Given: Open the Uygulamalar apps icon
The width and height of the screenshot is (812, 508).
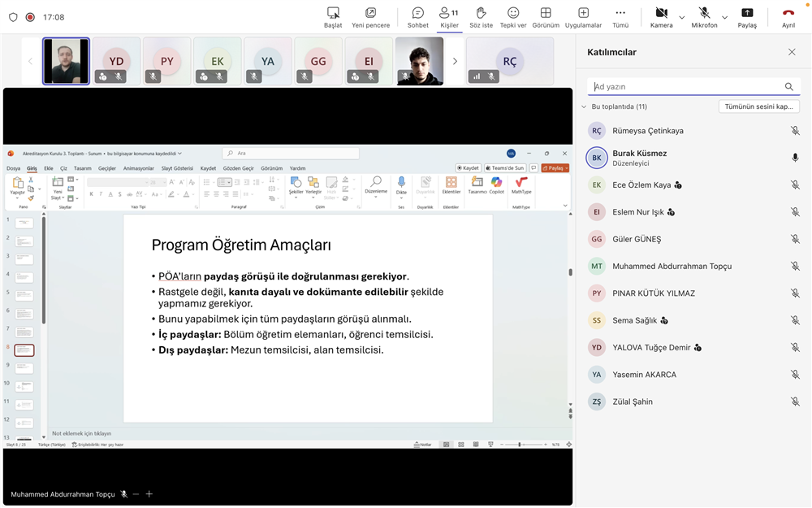Looking at the screenshot, I should coord(583,14).
